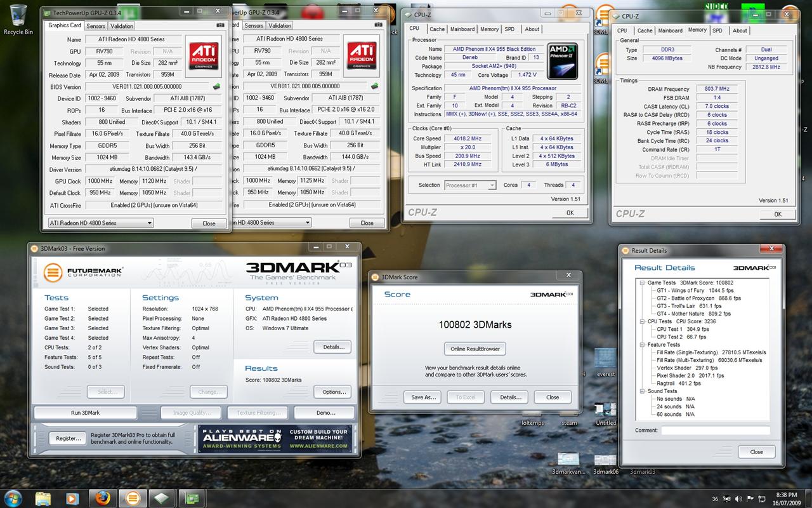Click the Register... button in 3DMark03
The height and width of the screenshot is (508, 812).
[68, 438]
